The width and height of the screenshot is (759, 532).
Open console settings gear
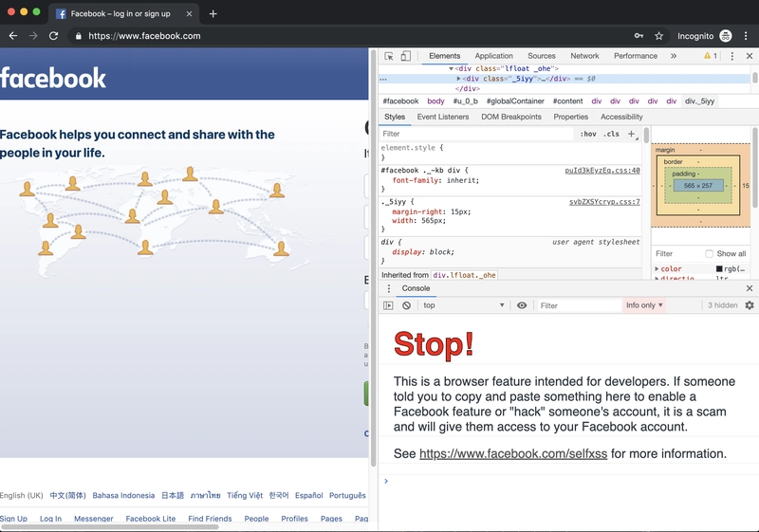pos(750,305)
